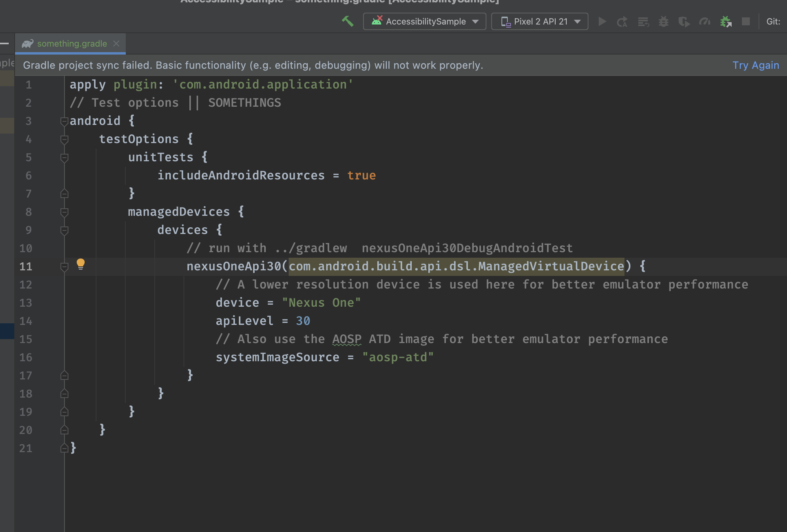Run the AccessibilitySample app
This screenshot has width=787, height=532.
pyautogui.click(x=602, y=21)
